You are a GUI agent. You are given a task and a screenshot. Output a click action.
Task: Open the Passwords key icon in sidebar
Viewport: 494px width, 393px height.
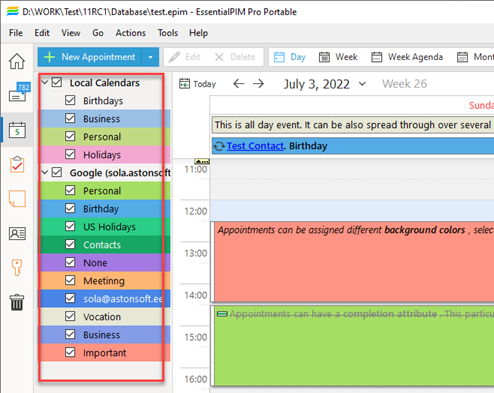17,267
